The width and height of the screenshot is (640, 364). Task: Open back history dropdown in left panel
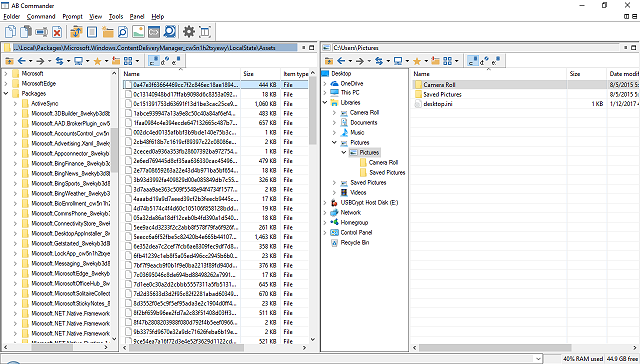tap(31, 62)
